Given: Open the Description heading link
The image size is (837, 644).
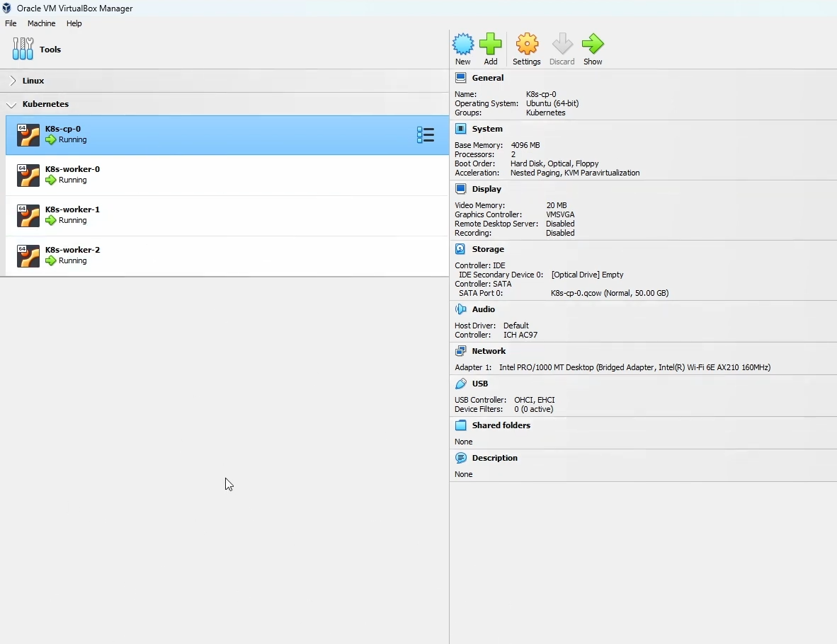Looking at the screenshot, I should click(x=495, y=458).
